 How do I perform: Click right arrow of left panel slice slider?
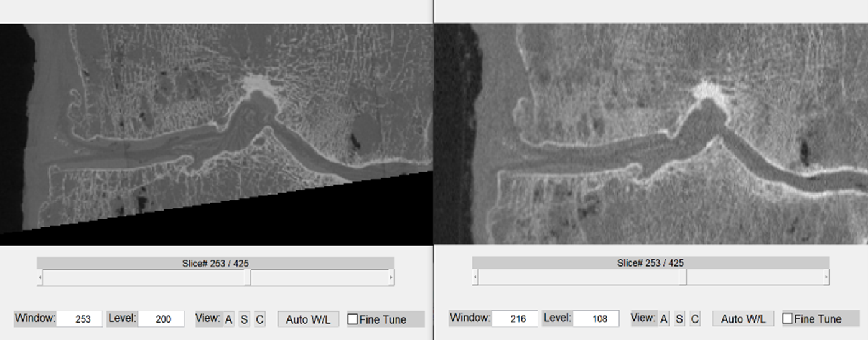coord(391,277)
